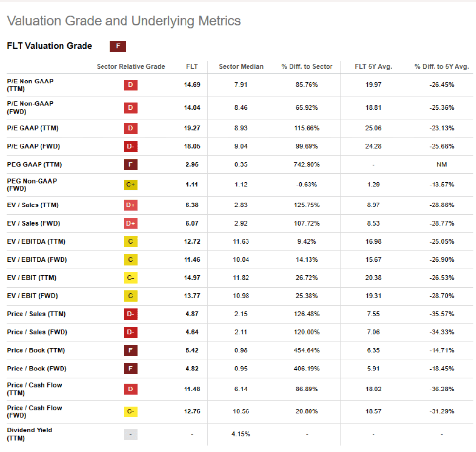Click the "% Diff. to 5Y Avg." column header

(x=442, y=67)
